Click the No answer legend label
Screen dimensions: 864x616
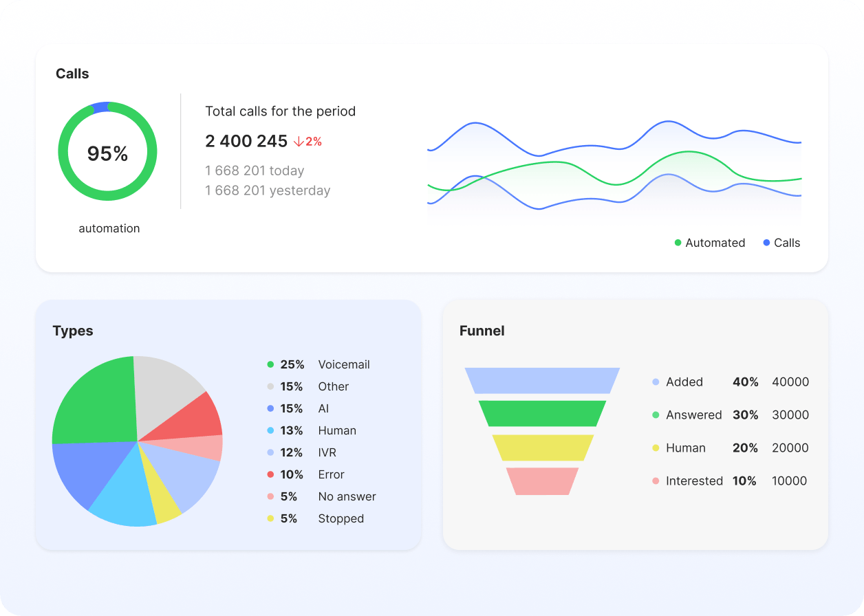[347, 496]
